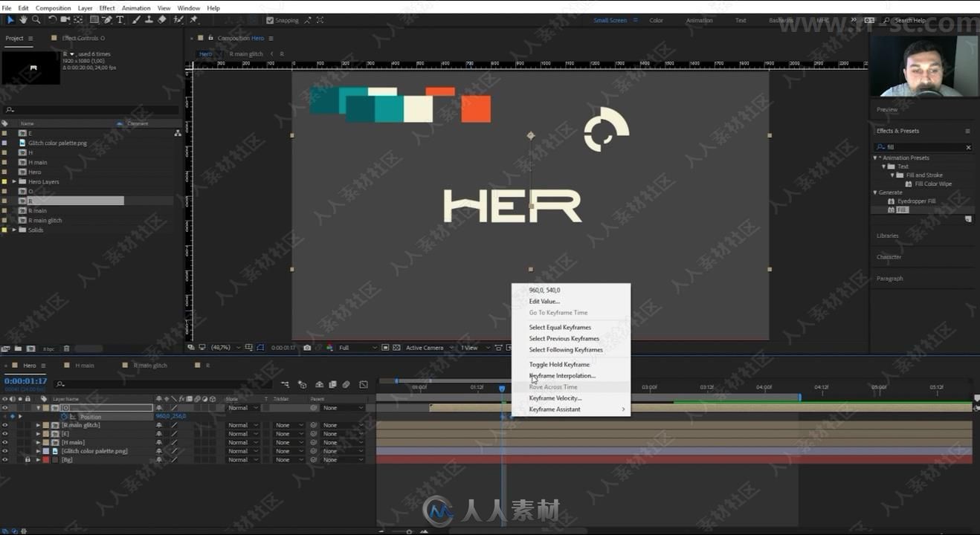Screen dimensions: 980x535
Task: Toggle visibility of the O layer
Action: click(4, 408)
